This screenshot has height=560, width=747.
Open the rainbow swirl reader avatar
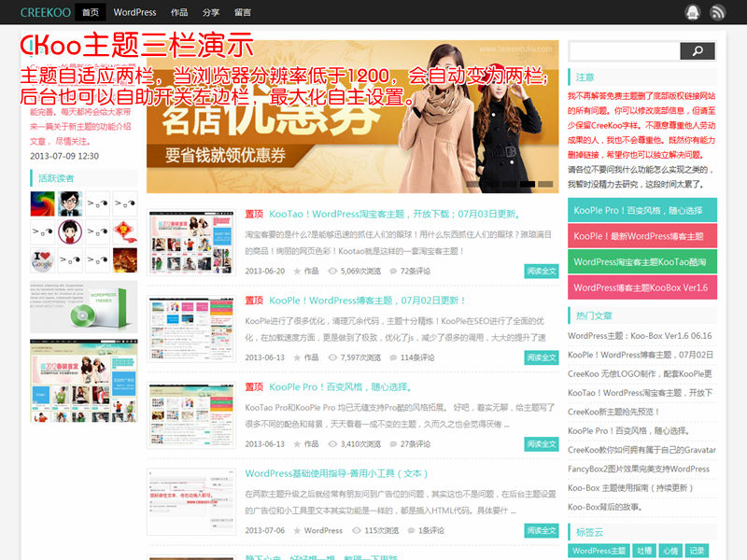pos(42,203)
